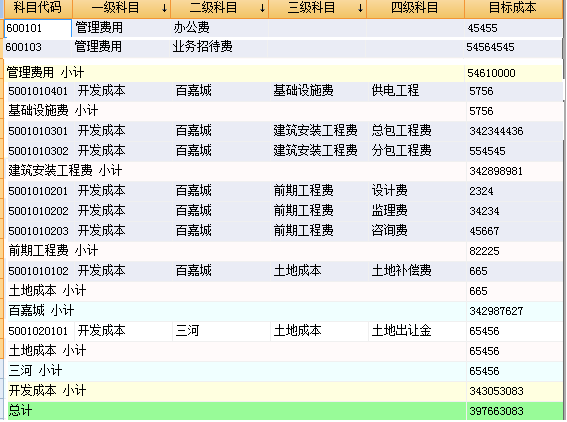Select the 科目代码 column header
Image resolution: width=567 pixels, height=422 pixels.
[x=38, y=8]
